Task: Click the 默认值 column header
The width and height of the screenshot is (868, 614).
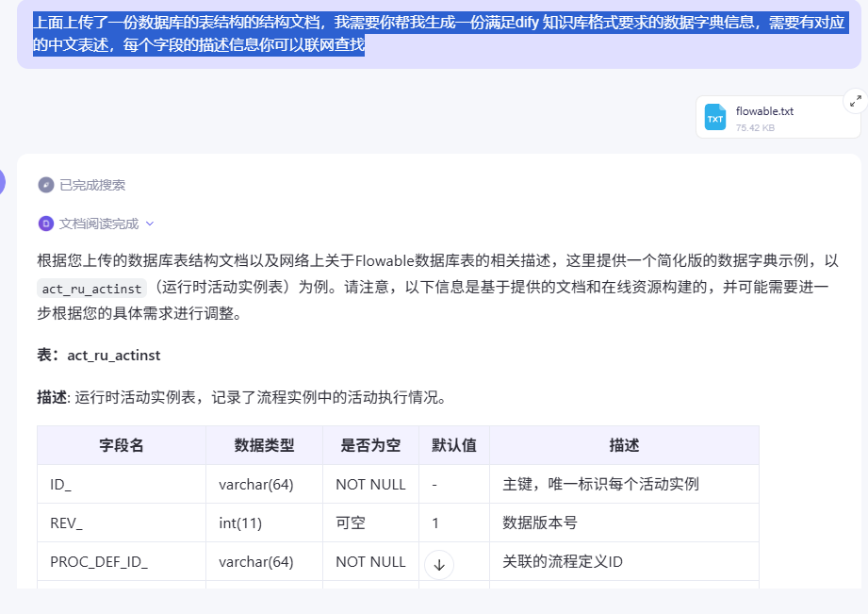Action: point(453,445)
